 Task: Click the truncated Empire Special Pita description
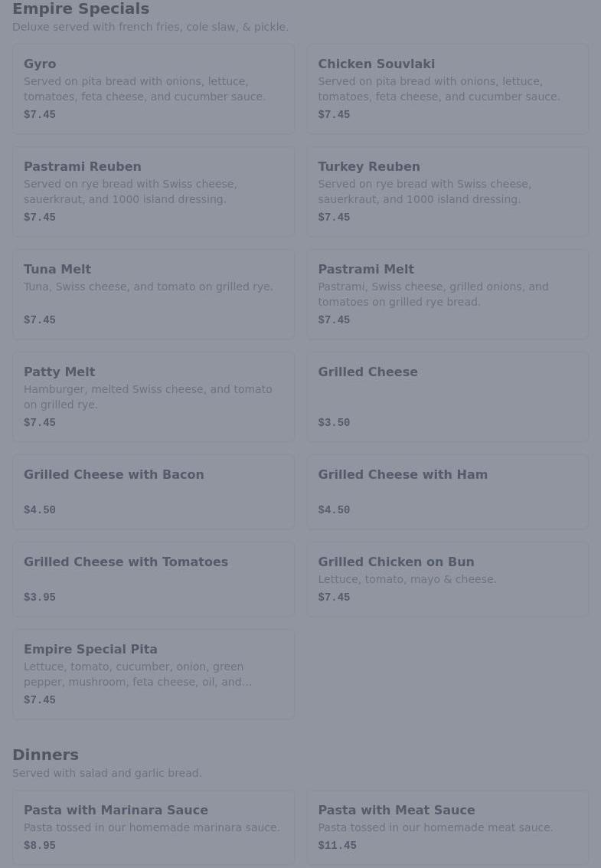point(138,674)
